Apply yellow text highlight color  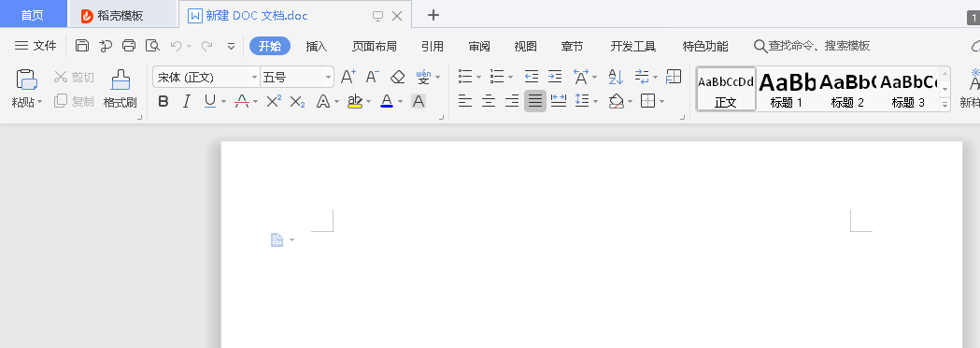[x=355, y=101]
